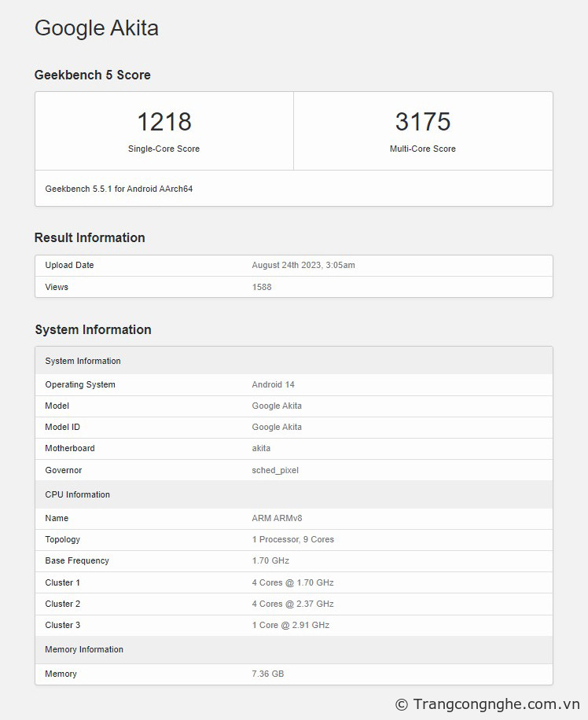Select the Geekbench 5 Score heading

pos(92,75)
